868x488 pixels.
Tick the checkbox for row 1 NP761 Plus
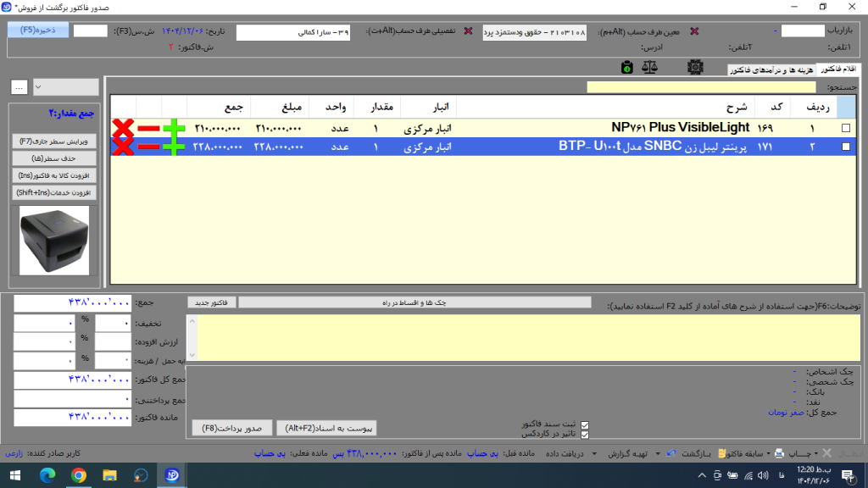(845, 128)
